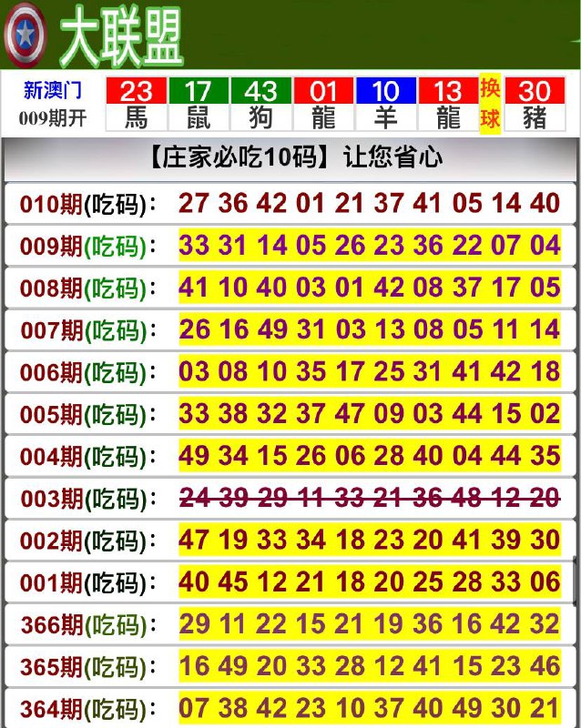581x728 pixels.
Task: Click the 009期开 draw label
Action: [x=53, y=118]
